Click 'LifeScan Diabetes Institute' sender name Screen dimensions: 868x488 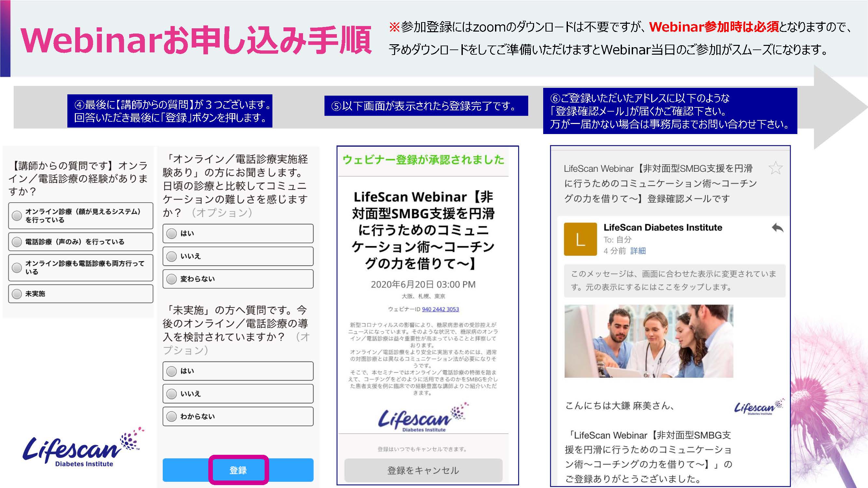[663, 228]
